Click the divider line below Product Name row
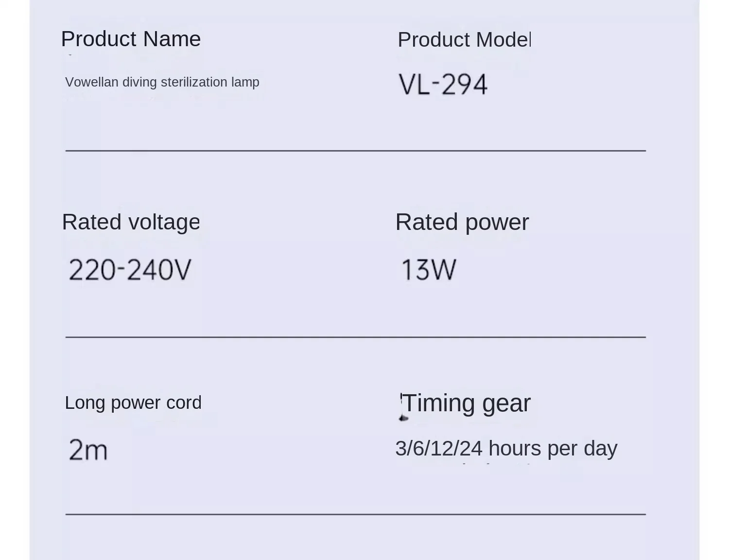The width and height of the screenshot is (729, 560). click(x=355, y=151)
